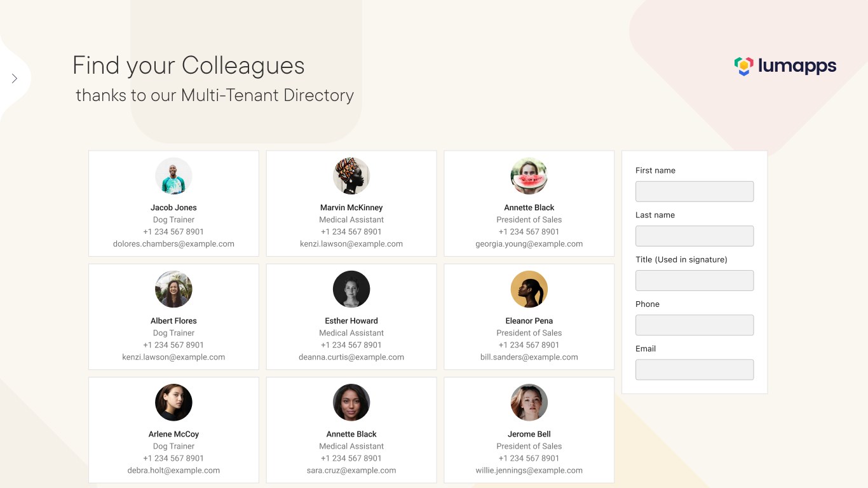Open Marvin McKinney's profile photo
Viewport: 868px width, 488px height.
pyautogui.click(x=351, y=176)
